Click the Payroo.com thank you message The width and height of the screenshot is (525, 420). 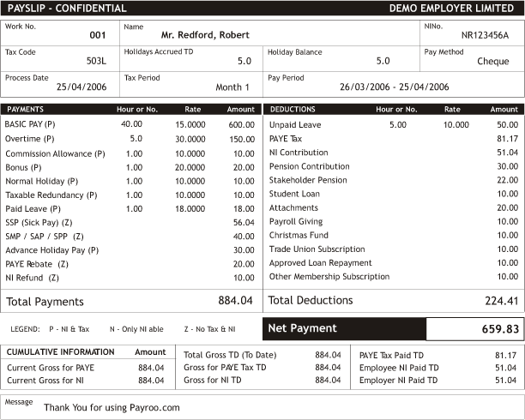pos(112,408)
